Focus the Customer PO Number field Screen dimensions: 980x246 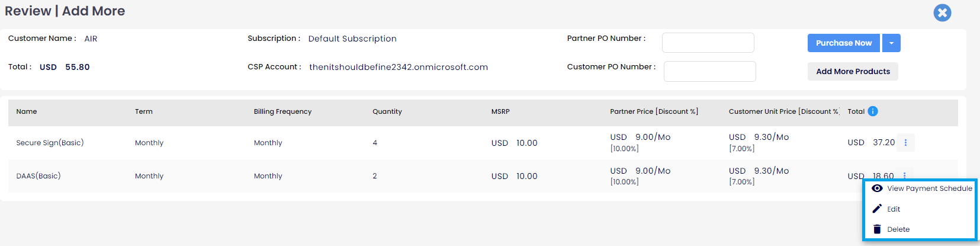click(x=709, y=71)
